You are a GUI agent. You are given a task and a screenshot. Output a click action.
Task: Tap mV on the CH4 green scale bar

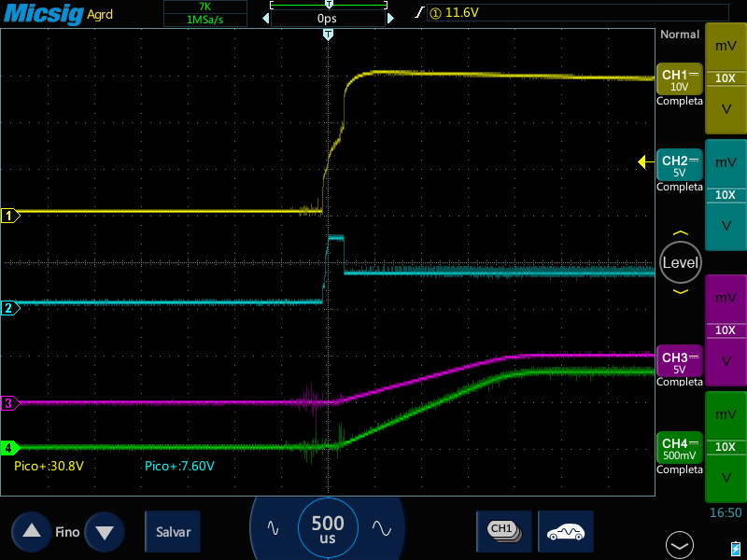click(x=726, y=414)
